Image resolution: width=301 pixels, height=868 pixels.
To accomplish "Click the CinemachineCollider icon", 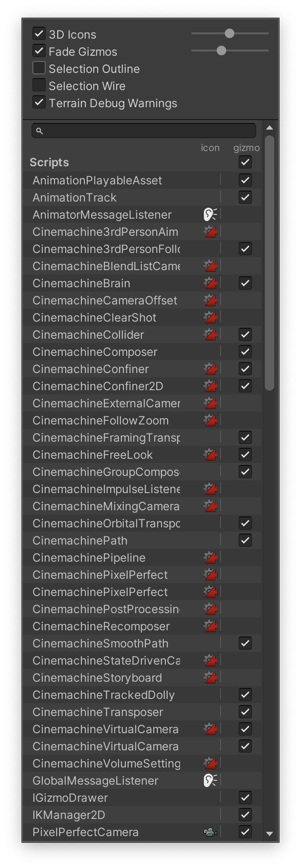I will coord(210,335).
